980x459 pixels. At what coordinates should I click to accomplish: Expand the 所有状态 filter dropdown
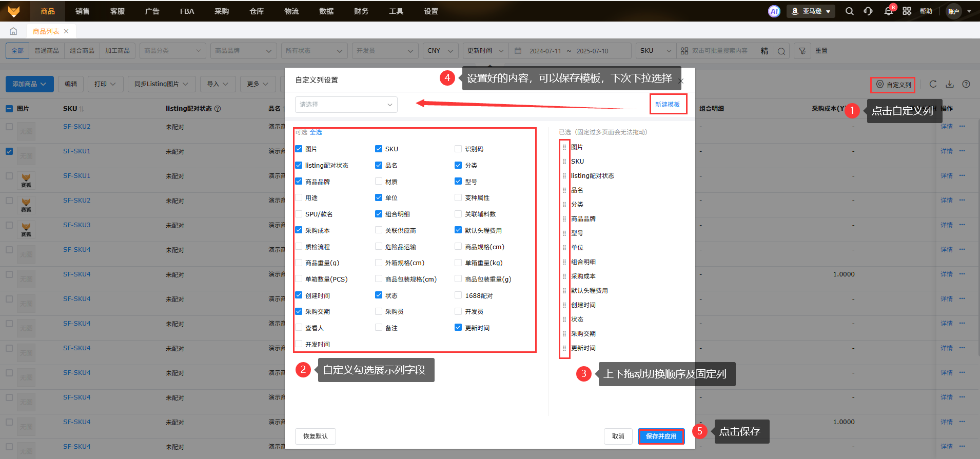(x=314, y=51)
